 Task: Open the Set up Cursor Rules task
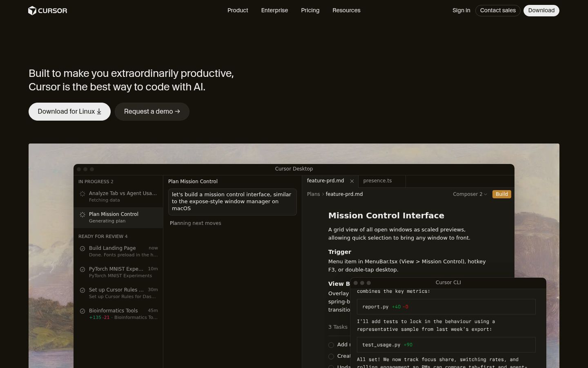click(x=118, y=293)
